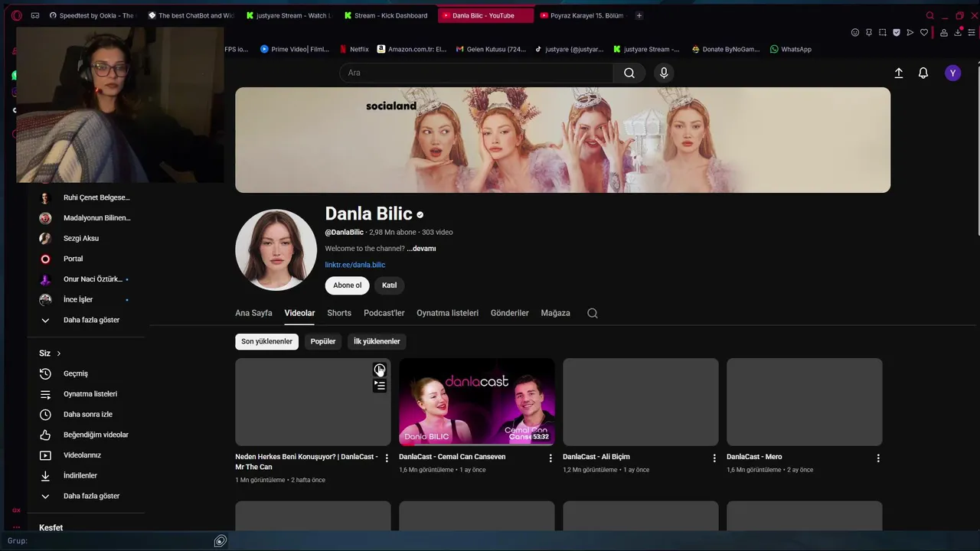Viewport: 980px width, 551px height.
Task: Open the Oynatma listeleri channel tab
Action: tap(447, 313)
